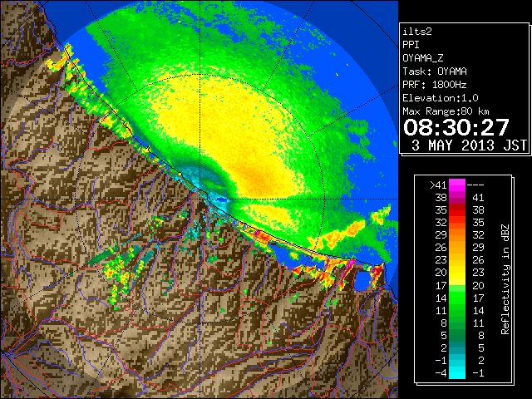Click the ">41" legend label

[x=438, y=185]
